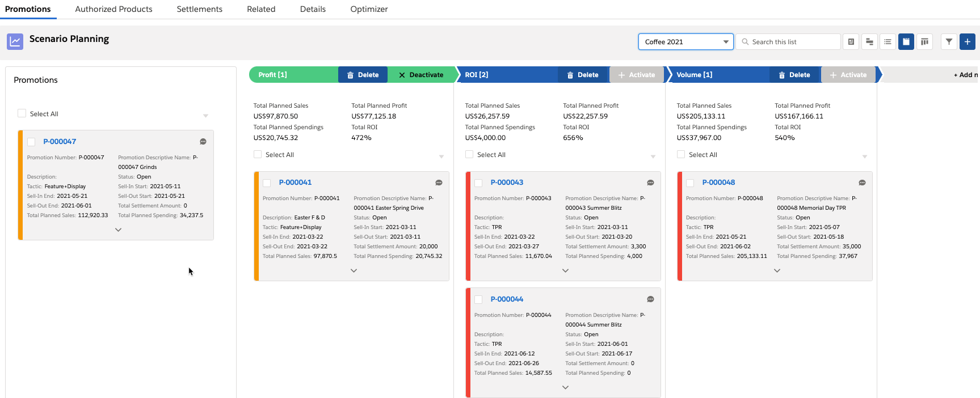Activate the ROI [2] scenario
Image resolution: width=980 pixels, height=398 pixels.
tap(636, 75)
